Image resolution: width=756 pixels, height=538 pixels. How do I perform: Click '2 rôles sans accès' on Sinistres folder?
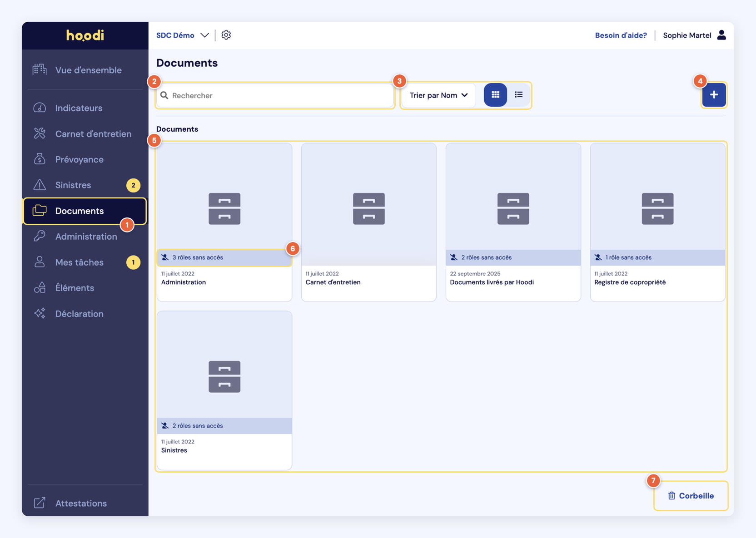(224, 426)
